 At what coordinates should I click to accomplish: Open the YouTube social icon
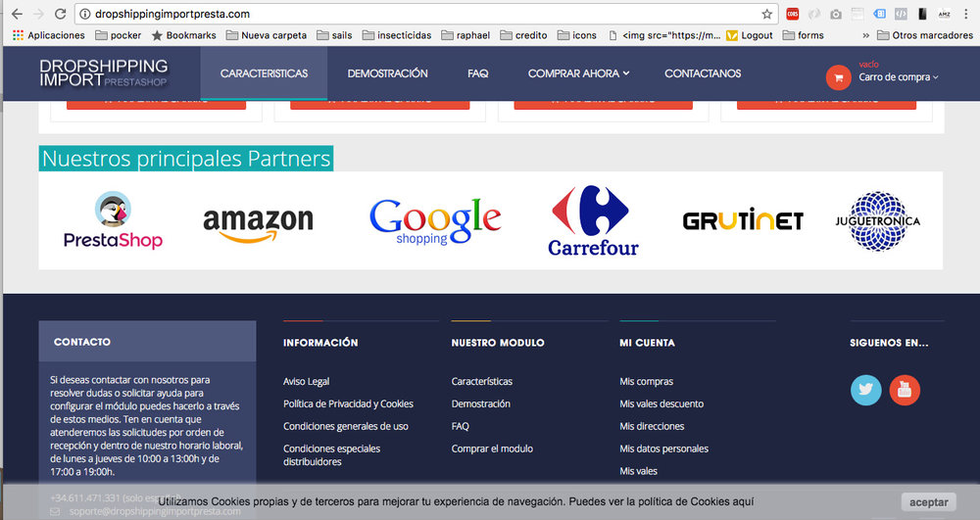905,390
